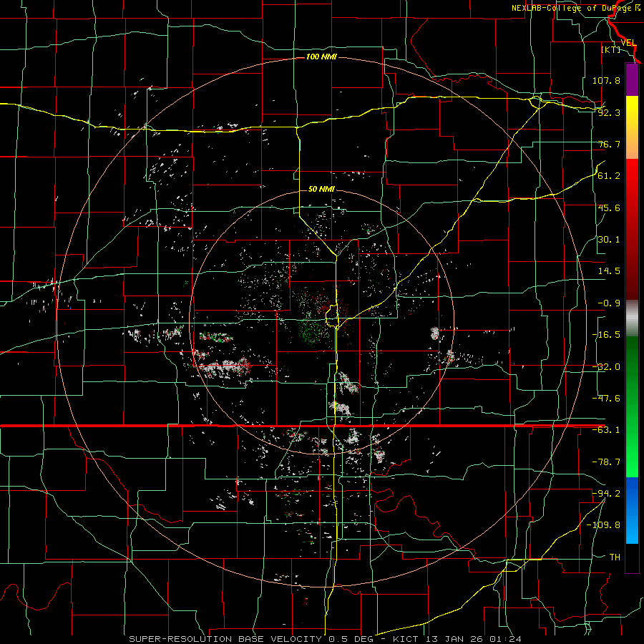The width and height of the screenshot is (644, 644).
Task: Select the -63.1 scale value
Action: click(606, 430)
